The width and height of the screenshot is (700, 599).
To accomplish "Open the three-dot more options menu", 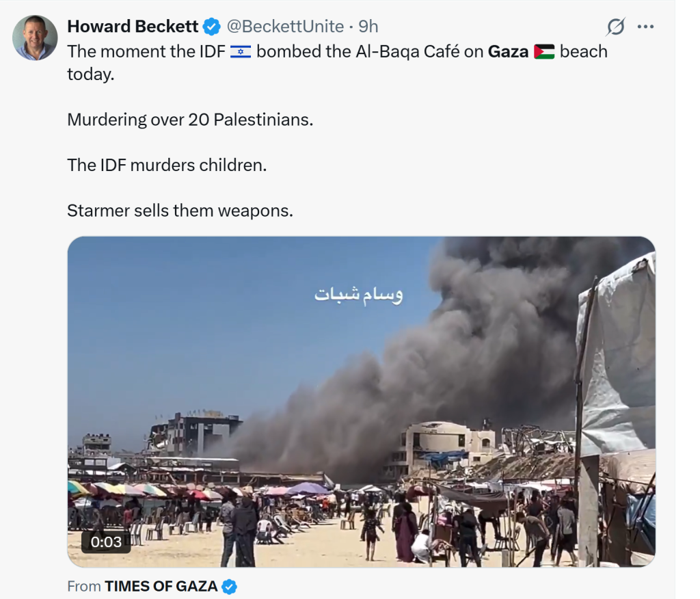I will coord(645,27).
